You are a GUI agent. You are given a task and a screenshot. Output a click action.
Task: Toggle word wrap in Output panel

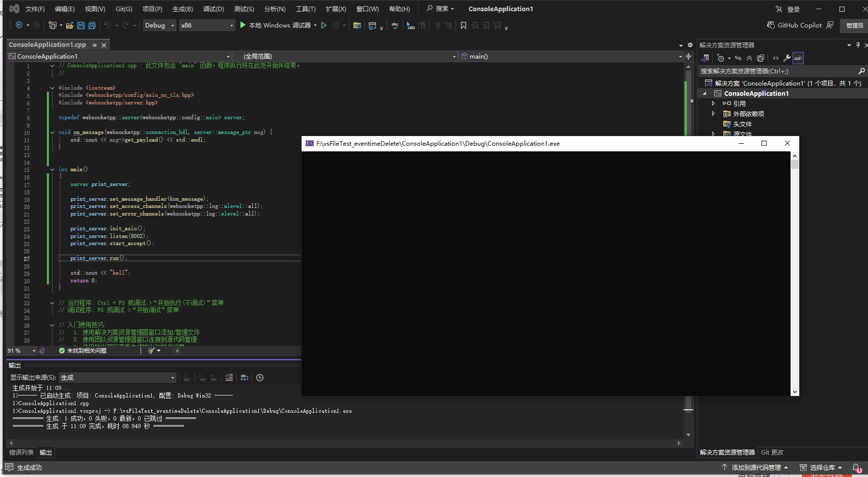[245, 378]
